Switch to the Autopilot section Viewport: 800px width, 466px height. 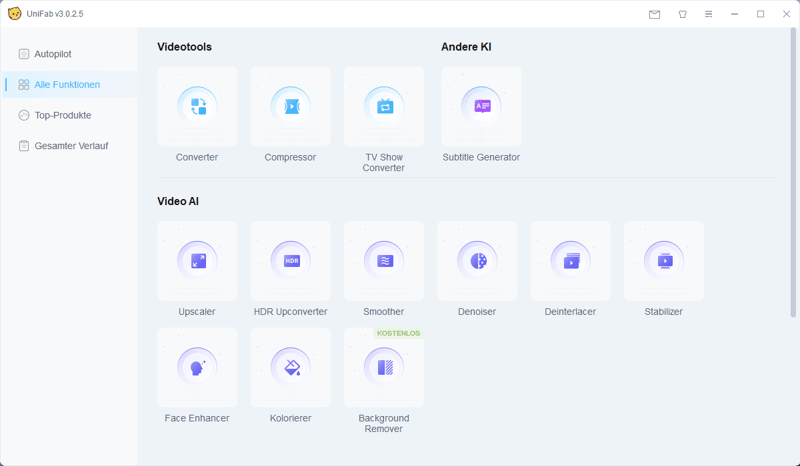[52, 54]
